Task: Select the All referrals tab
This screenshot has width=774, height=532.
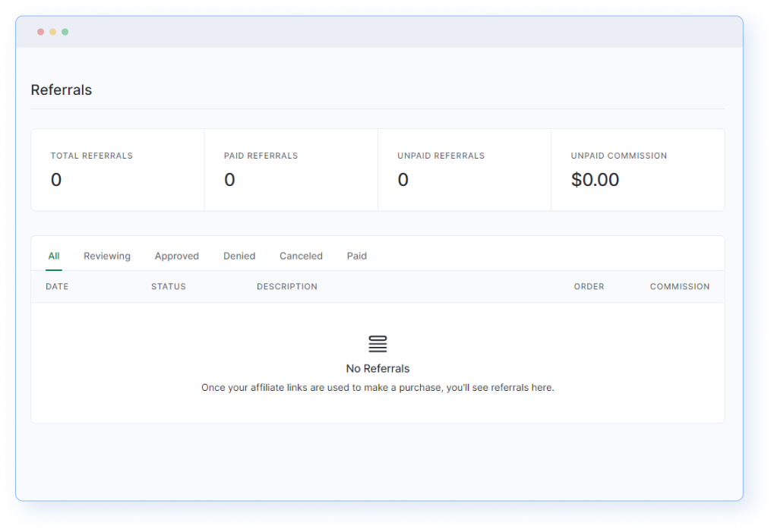Action: tap(54, 256)
